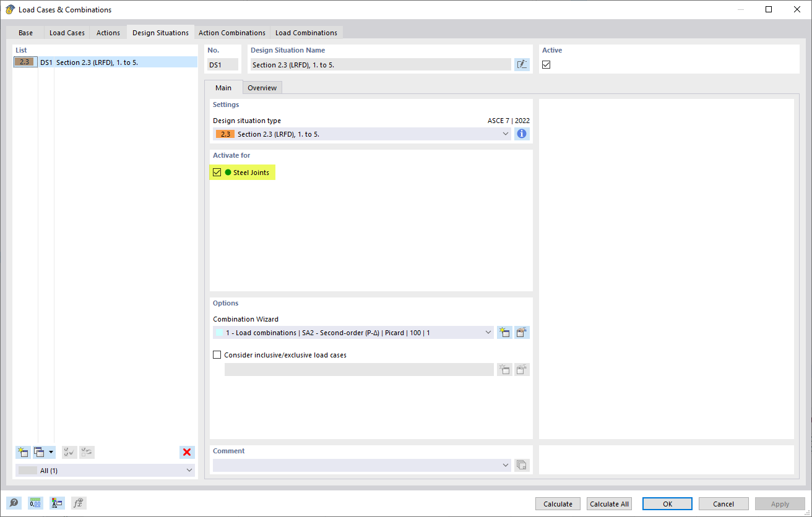Select DS1 Section 2.3 (LRFD) list row
This screenshot has height=517, width=812.
105,62
